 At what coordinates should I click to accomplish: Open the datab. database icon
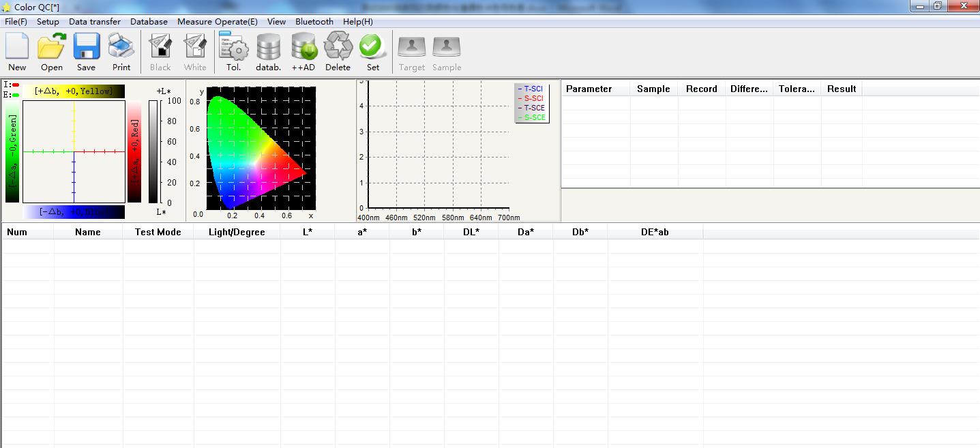pos(269,52)
